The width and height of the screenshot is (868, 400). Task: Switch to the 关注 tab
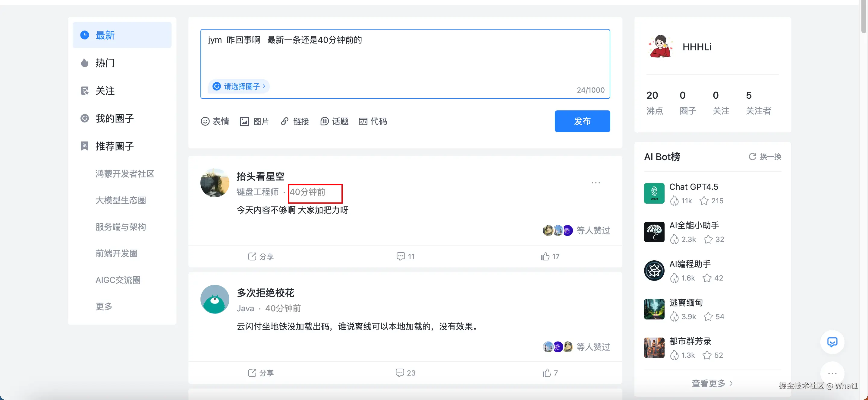(105, 91)
